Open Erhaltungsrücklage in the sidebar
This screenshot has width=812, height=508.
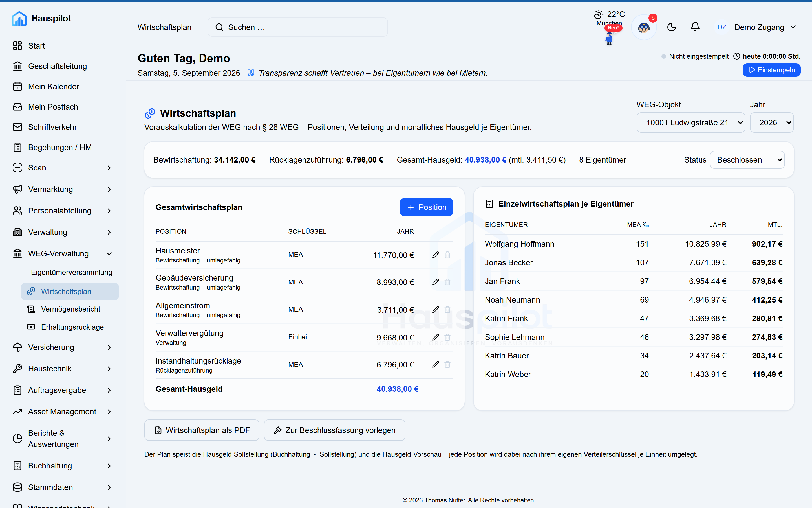pos(70,327)
